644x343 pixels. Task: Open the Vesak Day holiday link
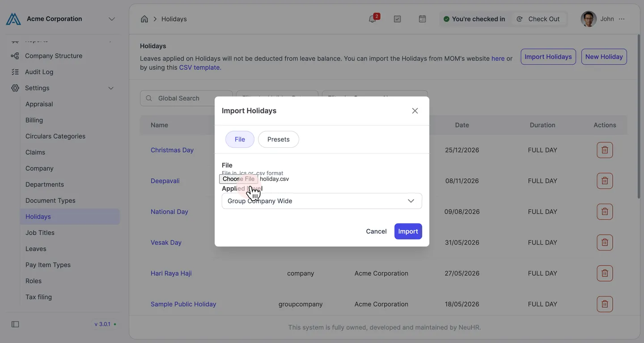(166, 243)
